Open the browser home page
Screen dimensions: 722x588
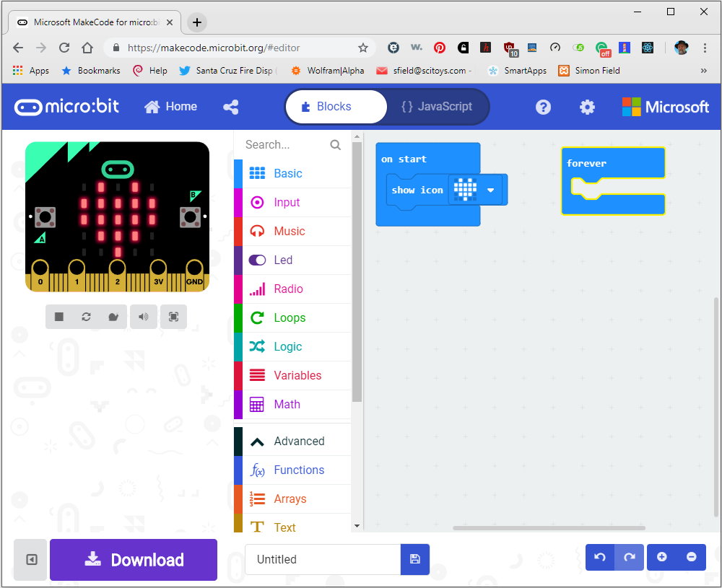point(87,48)
